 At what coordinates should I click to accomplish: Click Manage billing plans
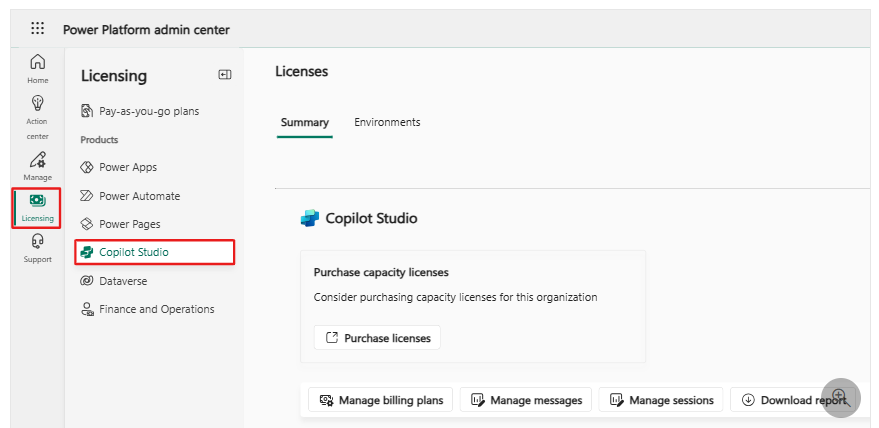pos(381,400)
